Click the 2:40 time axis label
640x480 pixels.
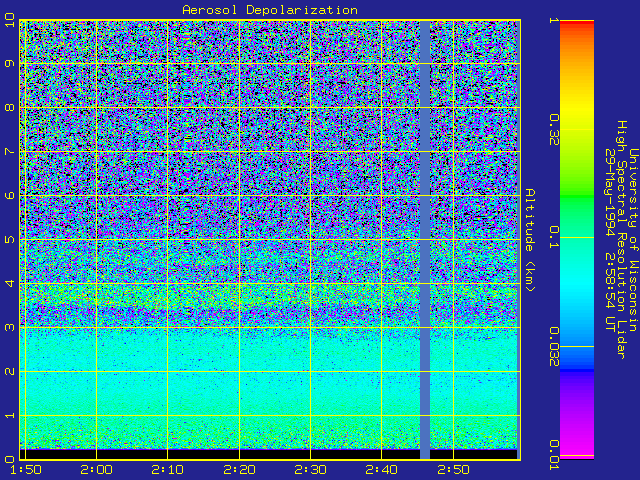coord(382,470)
